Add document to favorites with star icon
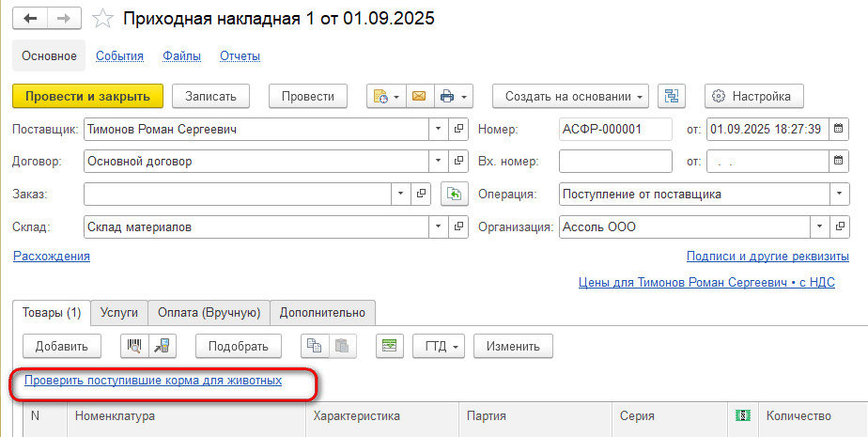 102,19
